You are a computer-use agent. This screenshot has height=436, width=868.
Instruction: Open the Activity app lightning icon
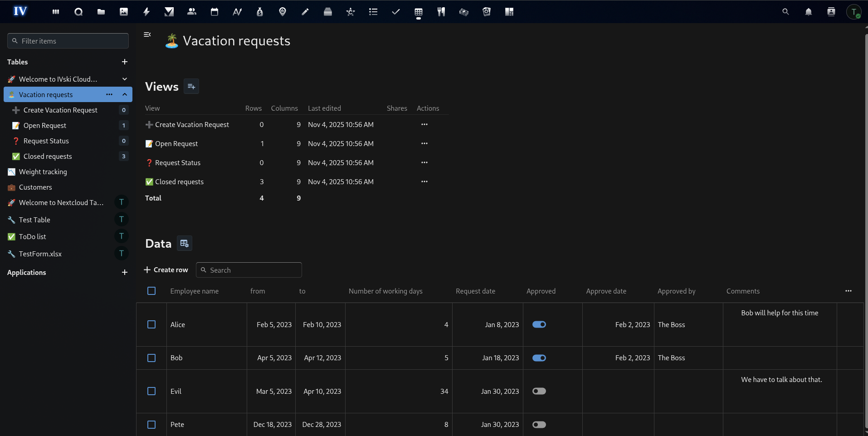click(146, 12)
